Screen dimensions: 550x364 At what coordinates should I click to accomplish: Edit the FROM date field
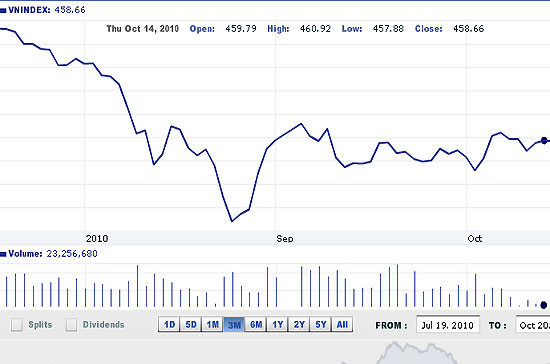click(x=448, y=325)
